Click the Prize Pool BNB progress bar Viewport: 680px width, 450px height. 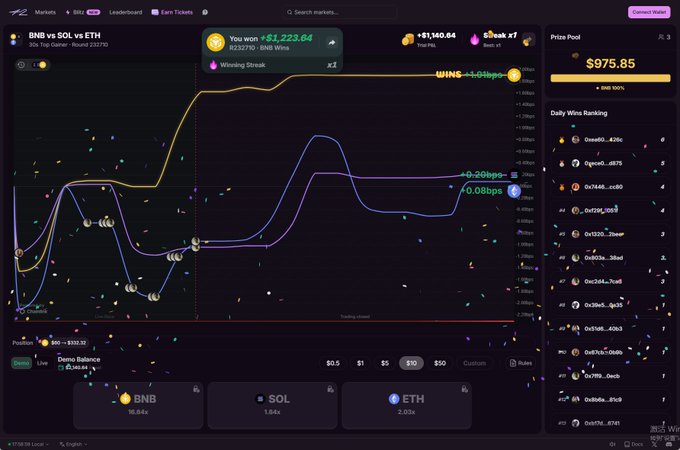[610, 78]
